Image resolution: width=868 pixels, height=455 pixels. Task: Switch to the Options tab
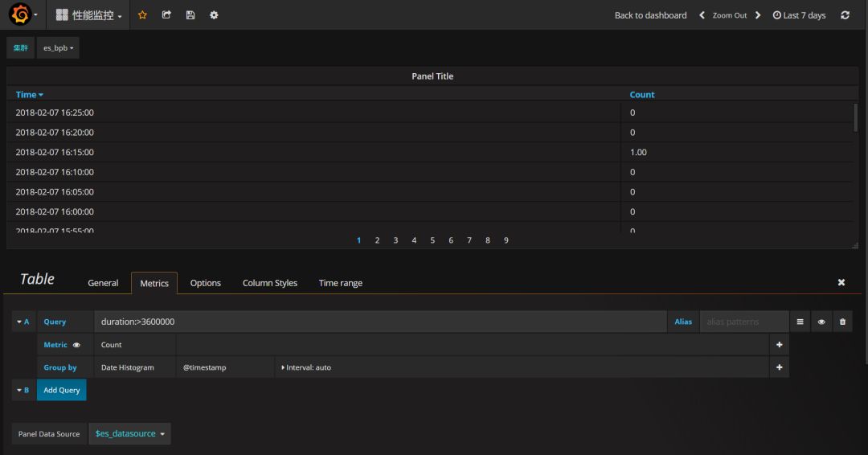pos(206,283)
